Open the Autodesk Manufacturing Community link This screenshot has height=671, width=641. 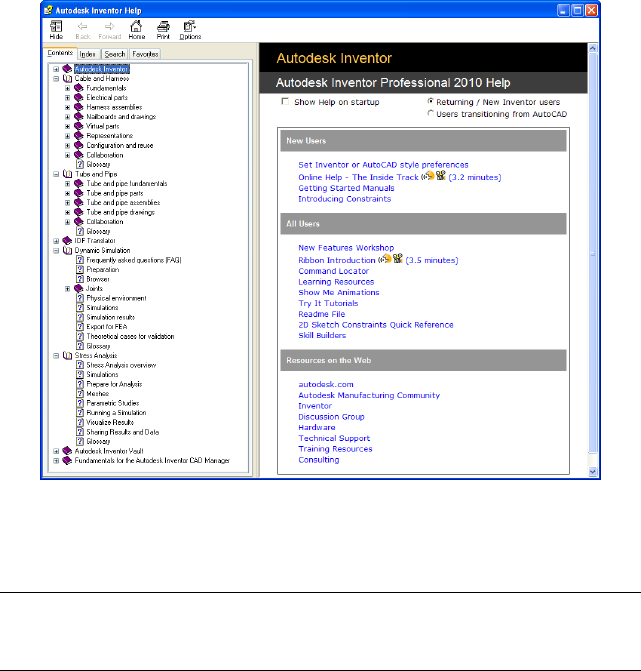point(369,395)
